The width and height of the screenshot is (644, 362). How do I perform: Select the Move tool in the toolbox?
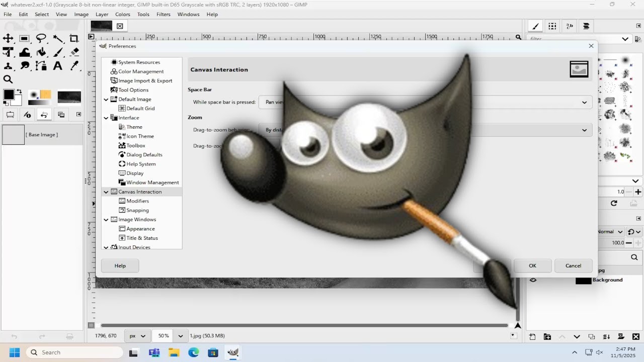pos(8,38)
